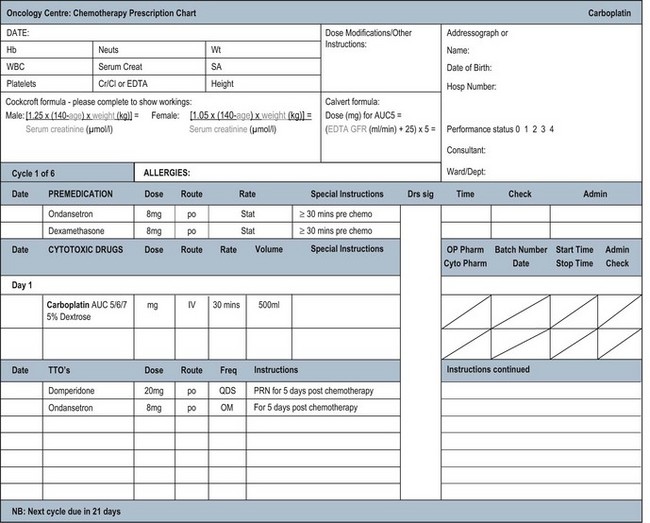Click the DATE field at top of chart
The height and width of the screenshot is (523, 650).
(160, 32)
